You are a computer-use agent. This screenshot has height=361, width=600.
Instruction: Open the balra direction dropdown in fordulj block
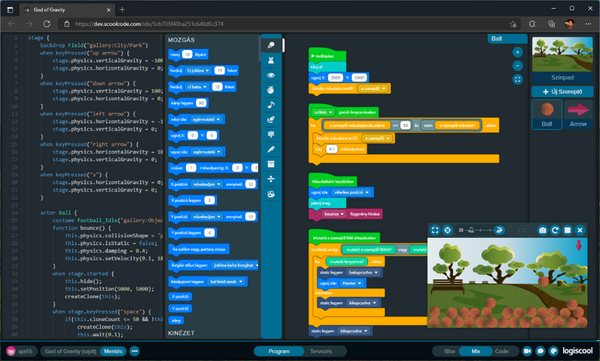(x=197, y=87)
